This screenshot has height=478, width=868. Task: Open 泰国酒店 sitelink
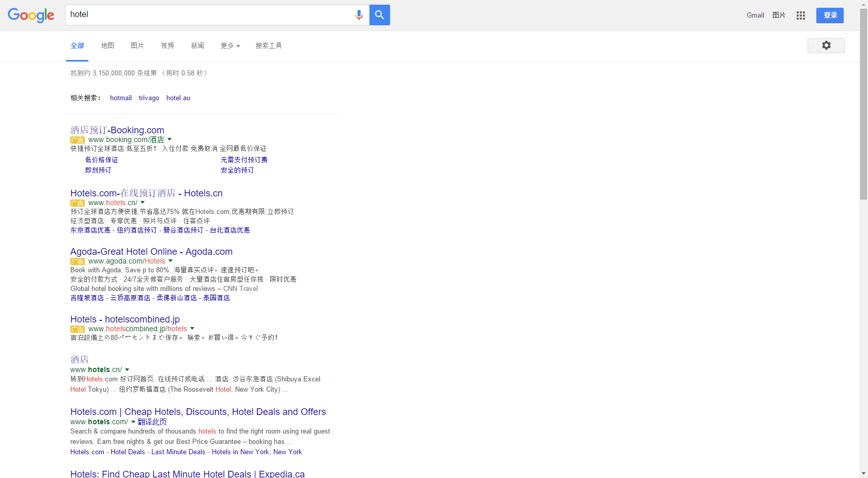pos(216,298)
